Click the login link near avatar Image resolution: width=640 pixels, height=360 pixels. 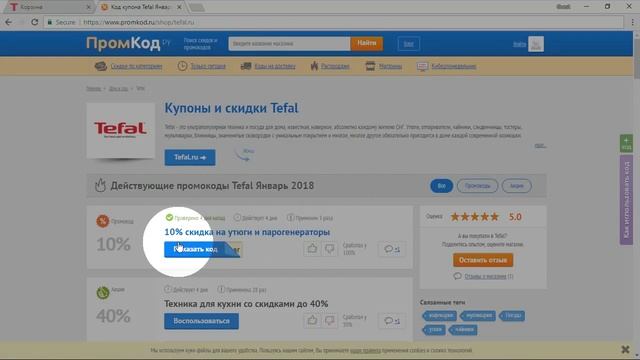(x=520, y=44)
